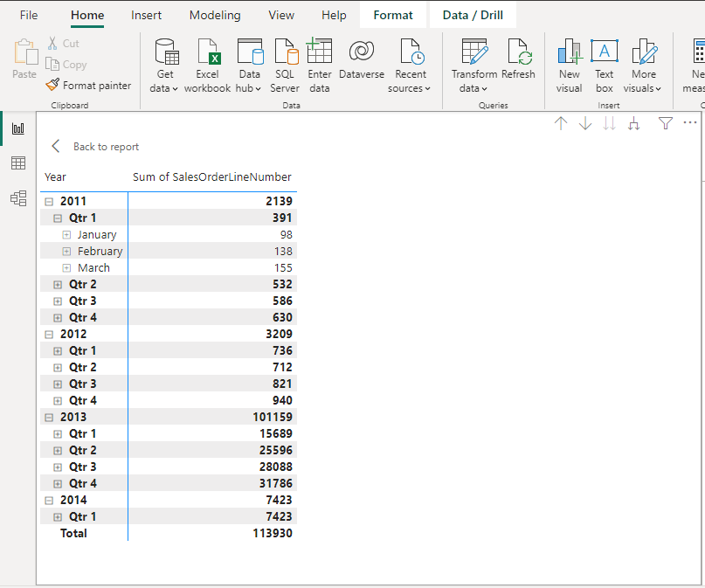Viewport: 705px width, 588px height.
Task: Go to next level in hierarchy
Action: point(609,123)
